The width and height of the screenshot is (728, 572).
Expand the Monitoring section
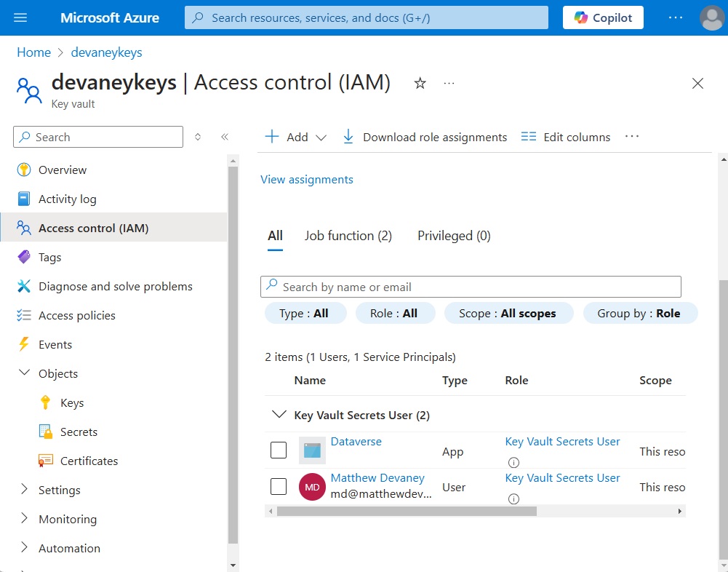[24, 519]
